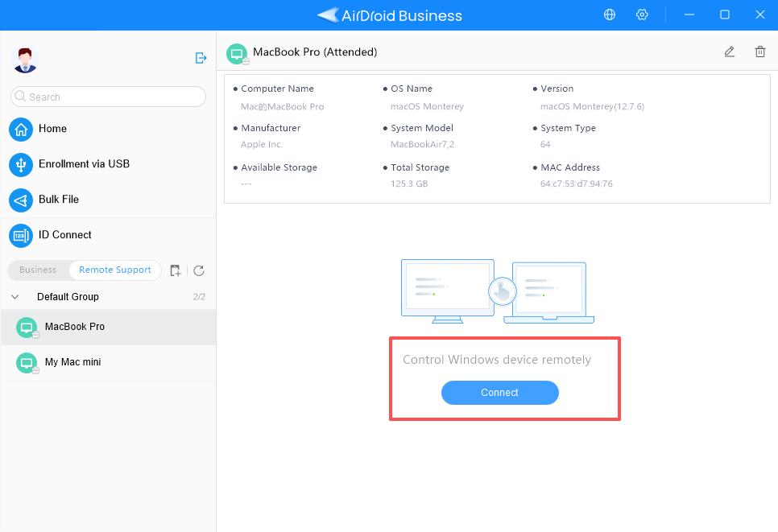Open settings gear in title bar
This screenshot has width=778, height=532.
(x=642, y=14)
